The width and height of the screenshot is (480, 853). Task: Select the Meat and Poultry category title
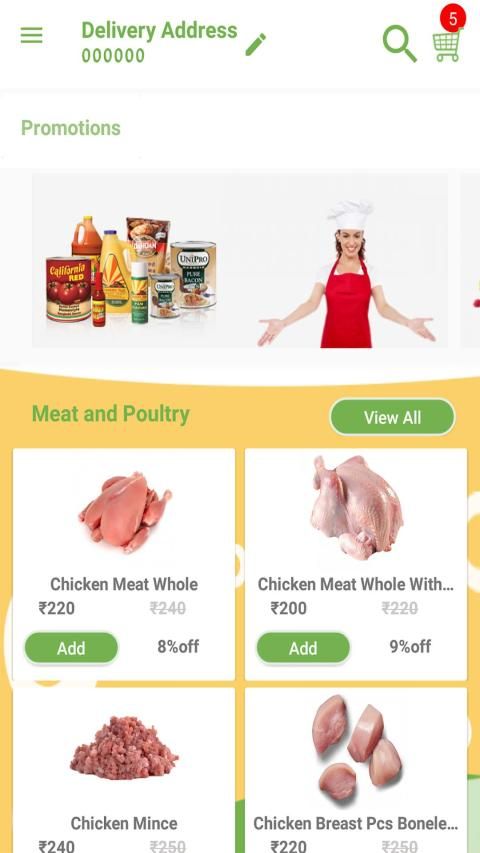coord(111,413)
